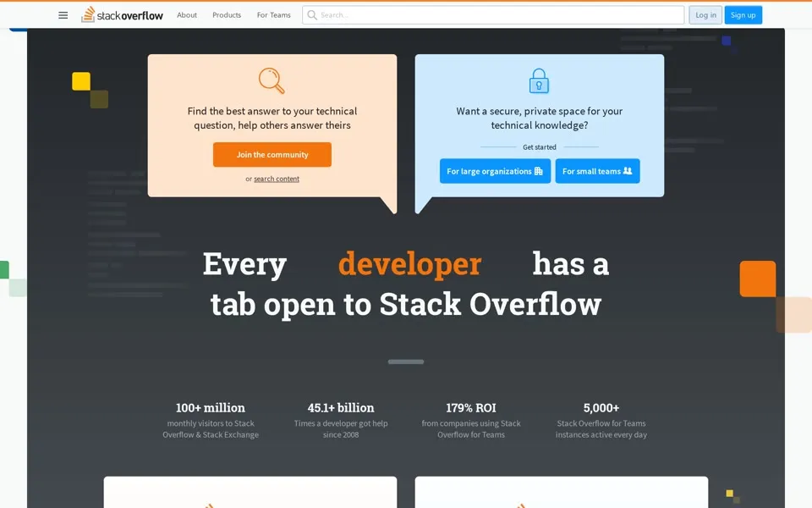
Task: Go to For Teams in the navigation
Action: pyautogui.click(x=274, y=15)
